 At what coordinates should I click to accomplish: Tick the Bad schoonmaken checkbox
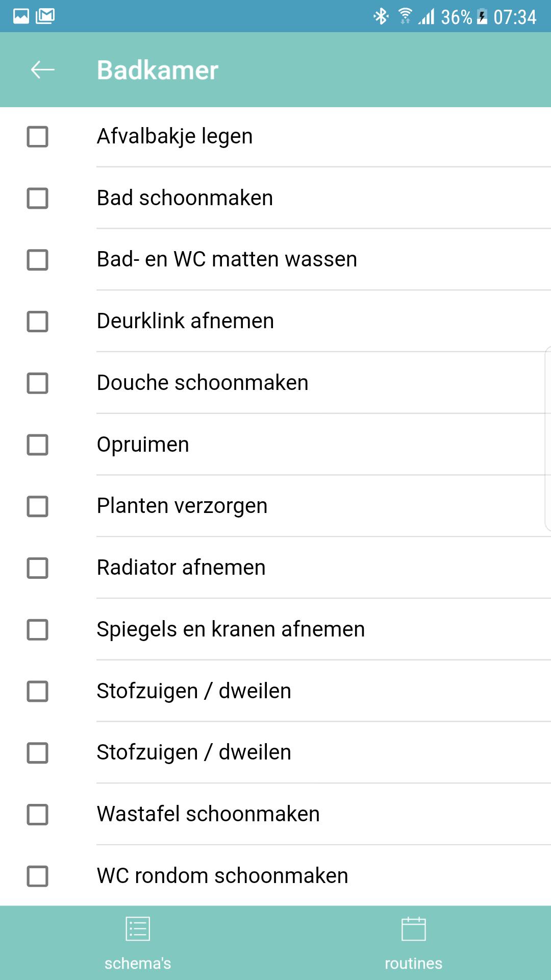37,199
